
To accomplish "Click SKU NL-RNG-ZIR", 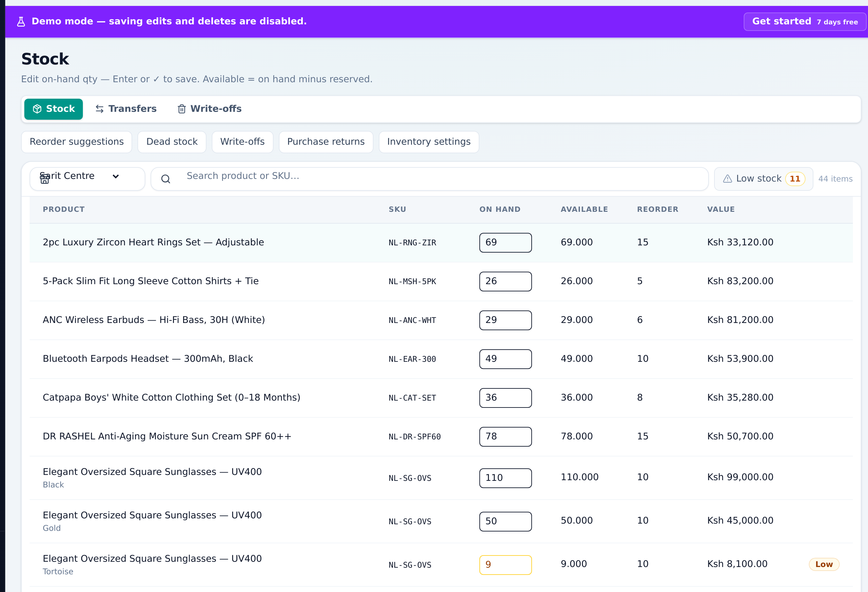I will point(412,243).
